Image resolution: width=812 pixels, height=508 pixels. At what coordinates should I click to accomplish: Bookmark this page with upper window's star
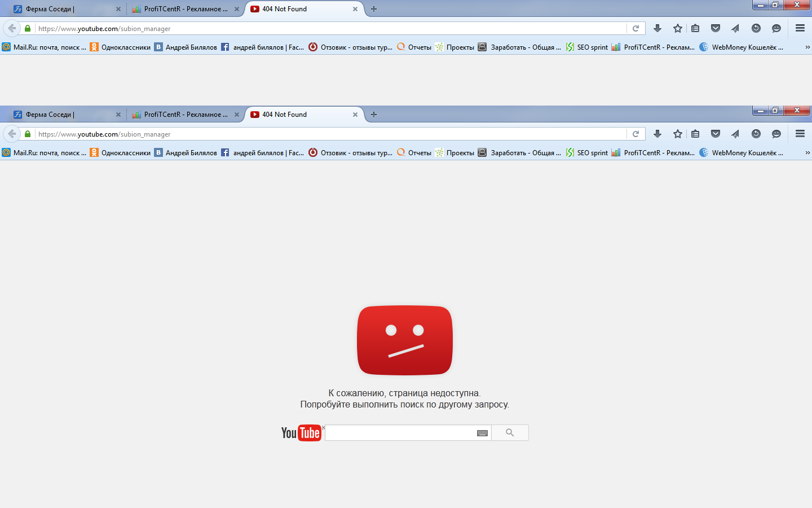tap(678, 28)
